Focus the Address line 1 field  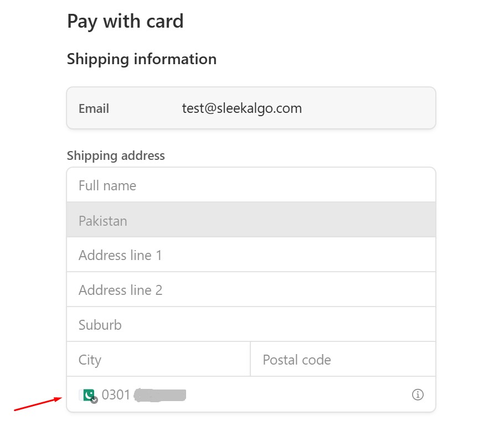[x=251, y=255]
